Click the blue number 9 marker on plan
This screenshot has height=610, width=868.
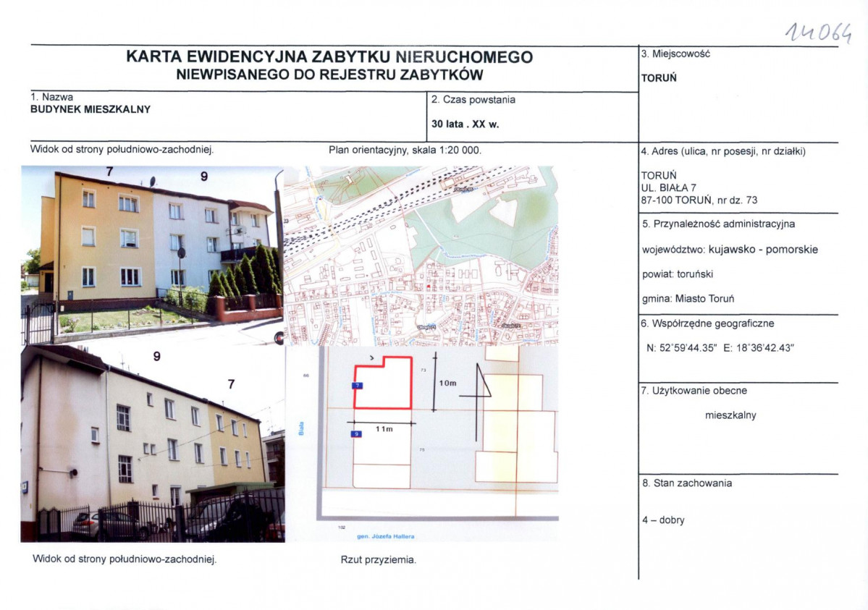click(x=356, y=434)
